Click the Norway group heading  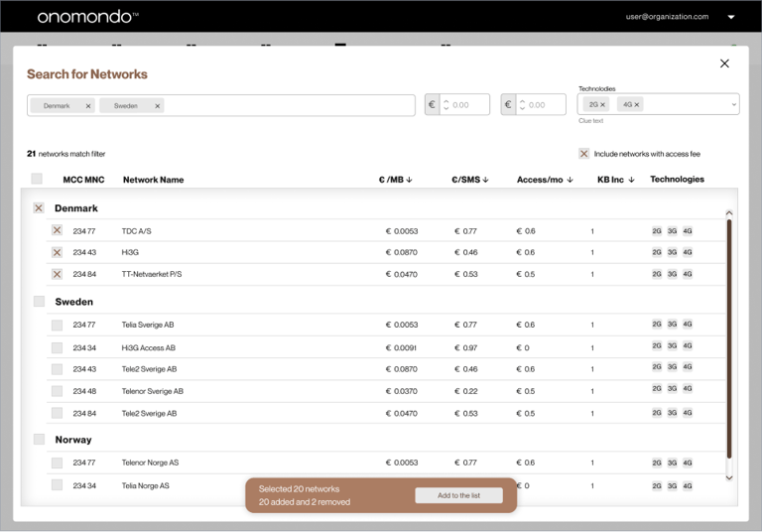[x=73, y=440]
